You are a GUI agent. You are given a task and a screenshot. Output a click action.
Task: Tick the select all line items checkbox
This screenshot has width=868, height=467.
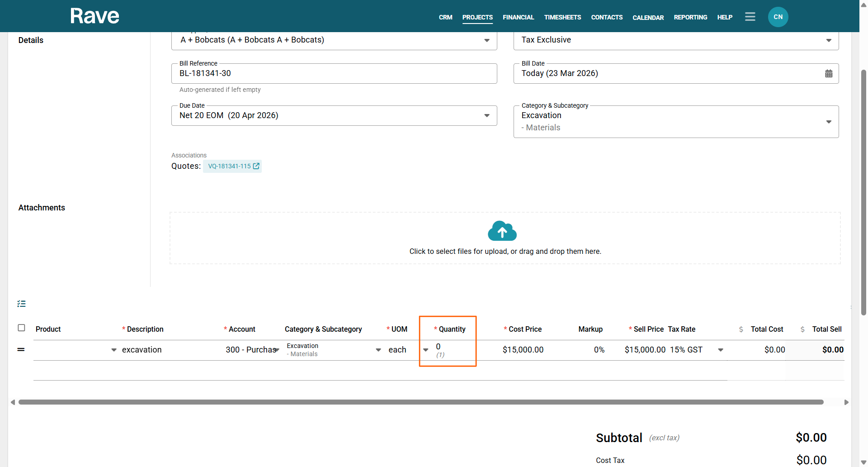pyautogui.click(x=21, y=328)
